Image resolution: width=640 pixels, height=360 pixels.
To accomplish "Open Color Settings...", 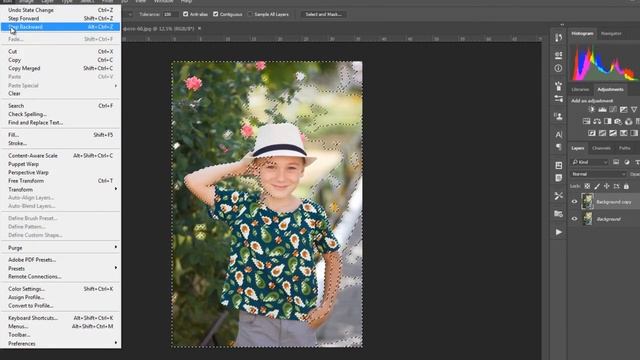I will pyautogui.click(x=60, y=289).
